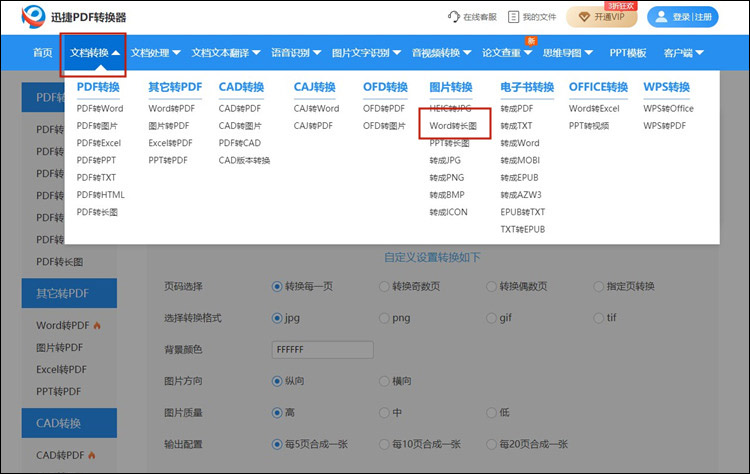Open CAD转PDF in left sidebar
The width and height of the screenshot is (750, 474).
point(60,455)
